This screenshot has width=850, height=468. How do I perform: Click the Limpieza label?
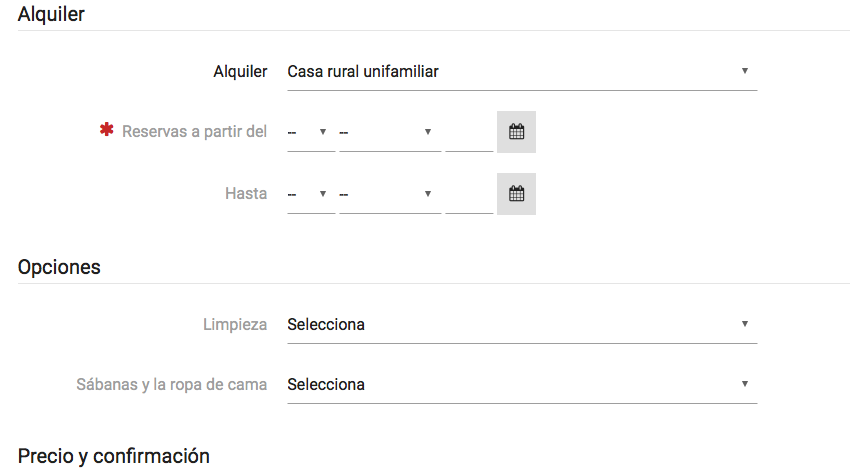click(x=235, y=325)
